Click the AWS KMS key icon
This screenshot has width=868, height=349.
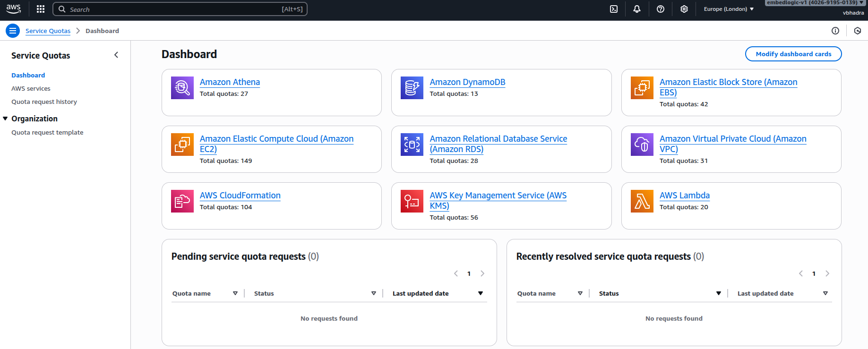[412, 201]
